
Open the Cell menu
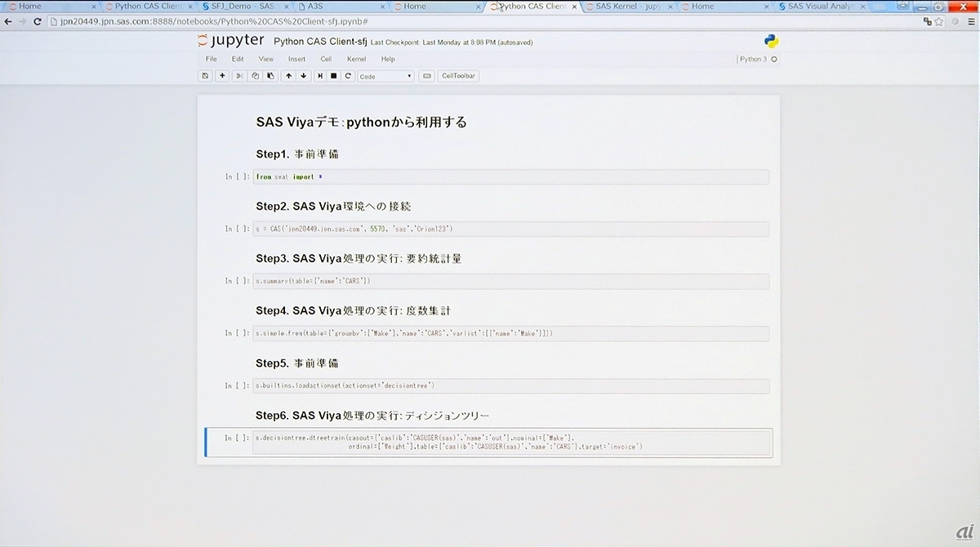[326, 59]
